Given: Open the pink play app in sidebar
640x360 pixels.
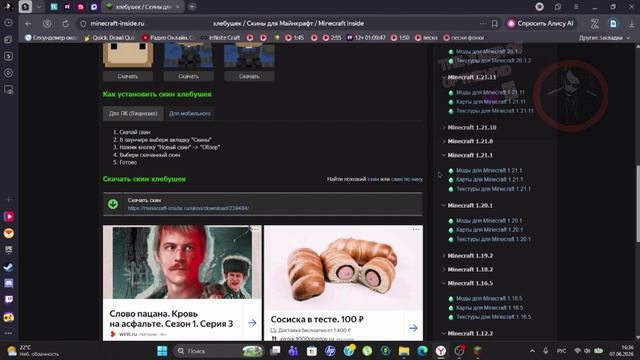Looking at the screenshot, I should tap(9, 216).
